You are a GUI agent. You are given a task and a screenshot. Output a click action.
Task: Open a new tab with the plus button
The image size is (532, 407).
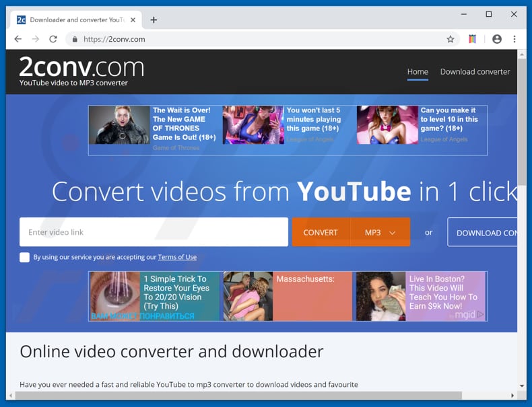[154, 20]
